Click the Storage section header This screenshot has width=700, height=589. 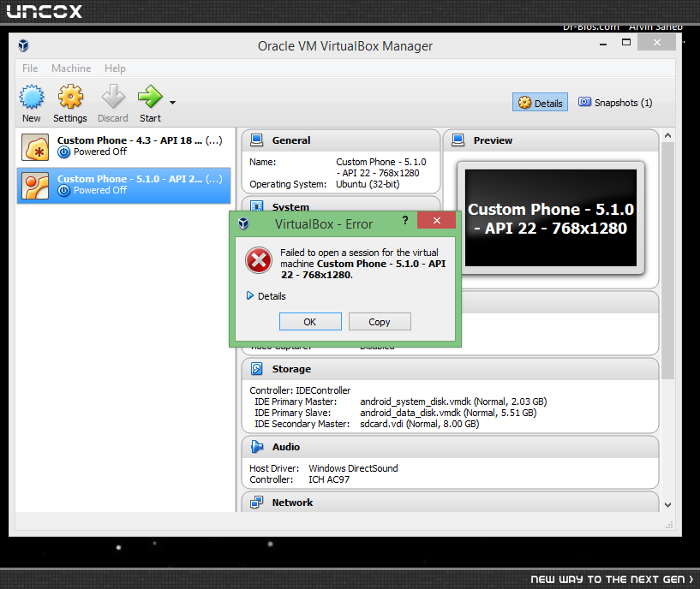(450, 369)
